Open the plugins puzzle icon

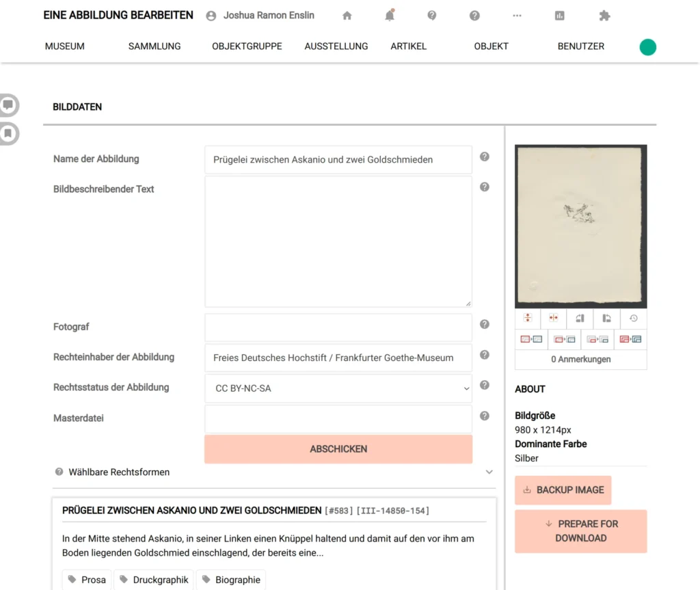click(x=604, y=16)
